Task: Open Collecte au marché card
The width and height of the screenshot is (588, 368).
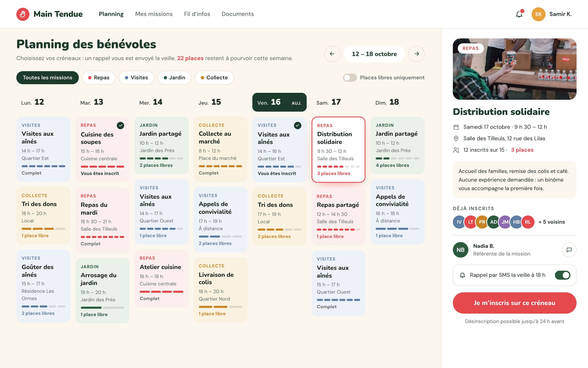Action: (x=220, y=149)
